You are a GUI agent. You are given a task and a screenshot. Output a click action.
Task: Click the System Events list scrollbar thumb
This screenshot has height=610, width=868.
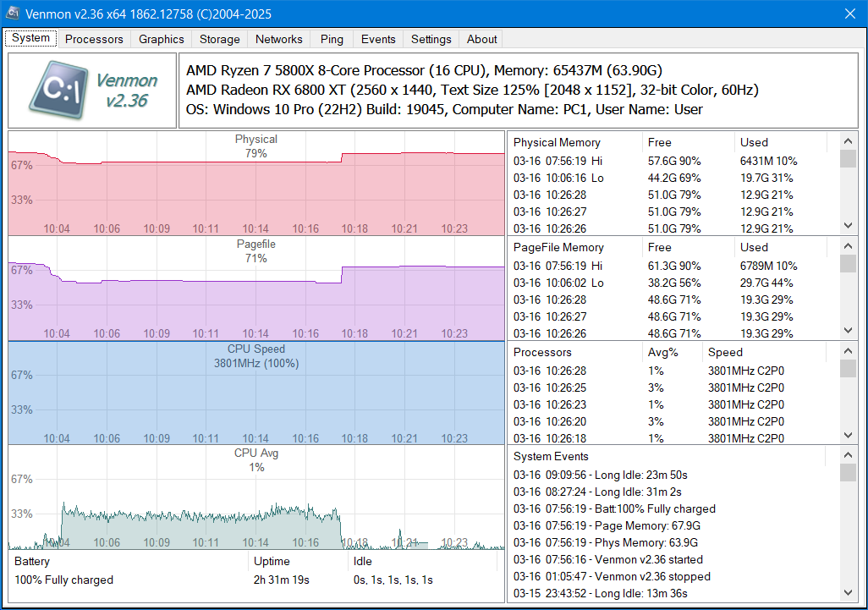point(848,473)
